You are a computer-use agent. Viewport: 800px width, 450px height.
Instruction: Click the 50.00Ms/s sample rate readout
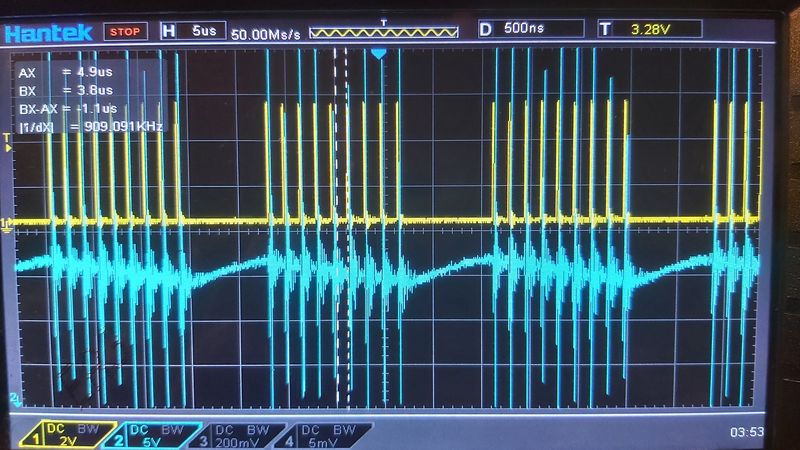[x=266, y=35]
